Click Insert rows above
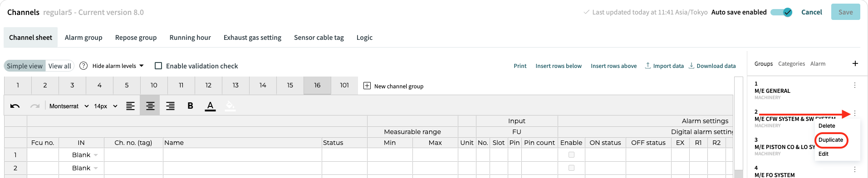 click(x=613, y=66)
